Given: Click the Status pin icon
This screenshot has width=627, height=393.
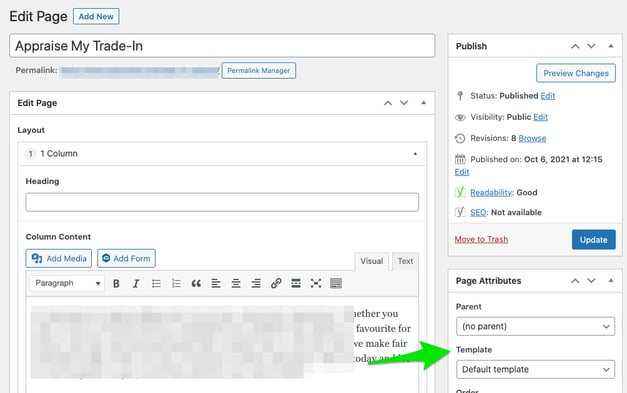Looking at the screenshot, I should click(x=460, y=96).
